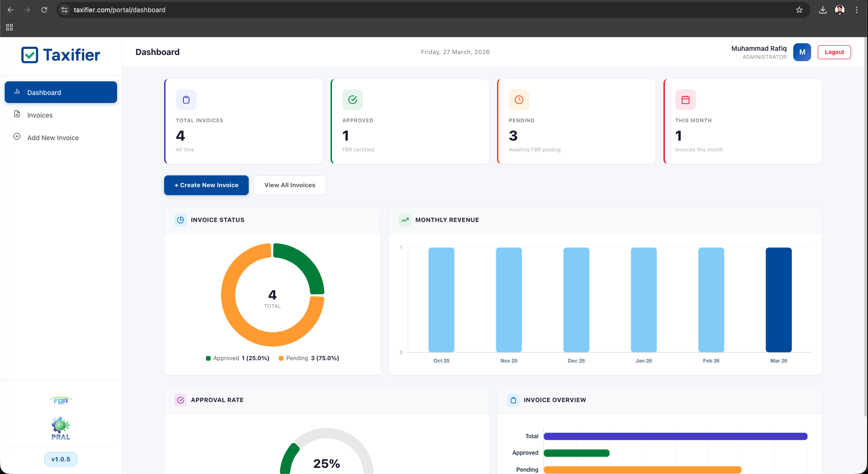
Task: Click the PRAL logo in sidebar
Action: pos(61,427)
